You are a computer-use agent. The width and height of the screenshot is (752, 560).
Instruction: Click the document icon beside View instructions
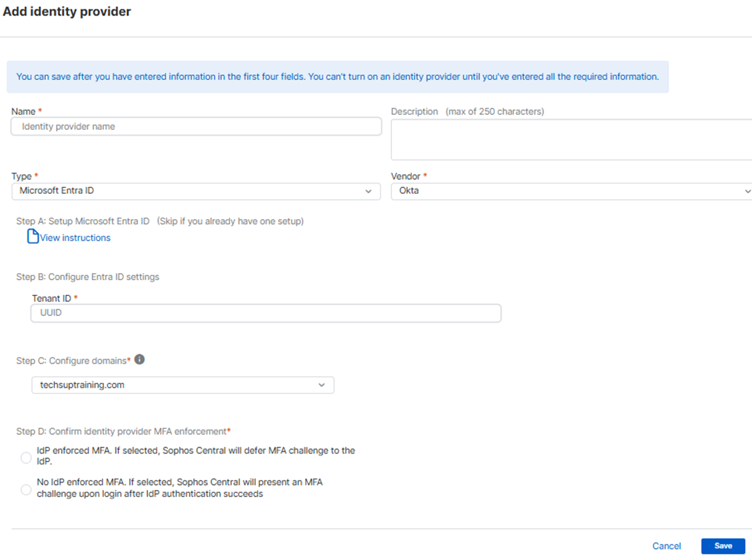tap(33, 237)
